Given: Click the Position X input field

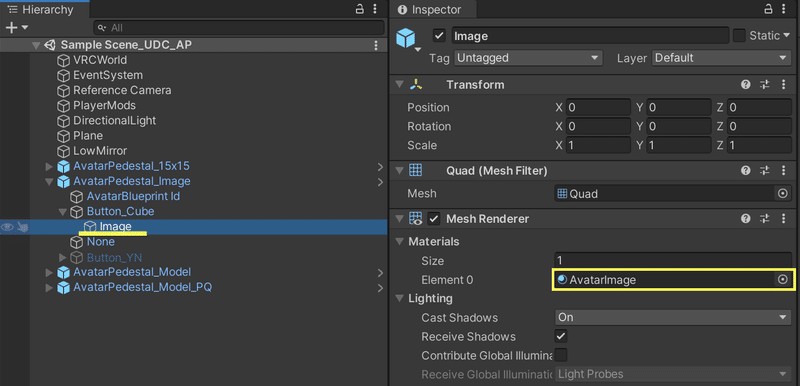Looking at the screenshot, I should tap(598, 108).
